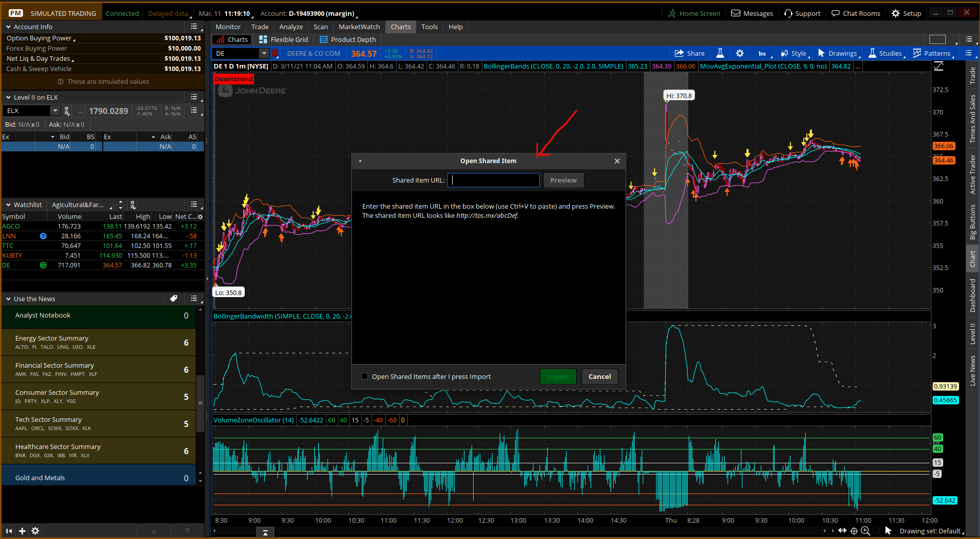Open the Style candlestick menu
The image size is (980, 539).
(794, 53)
